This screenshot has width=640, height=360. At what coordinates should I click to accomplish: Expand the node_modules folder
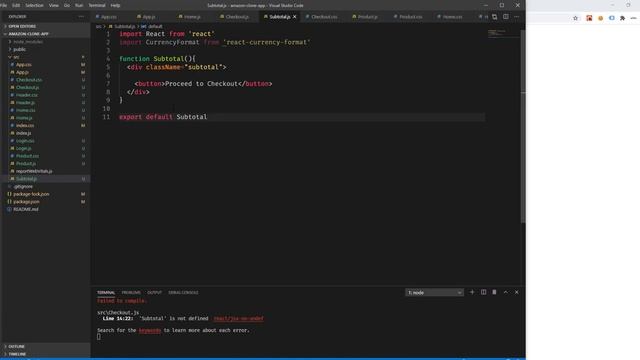28,42
